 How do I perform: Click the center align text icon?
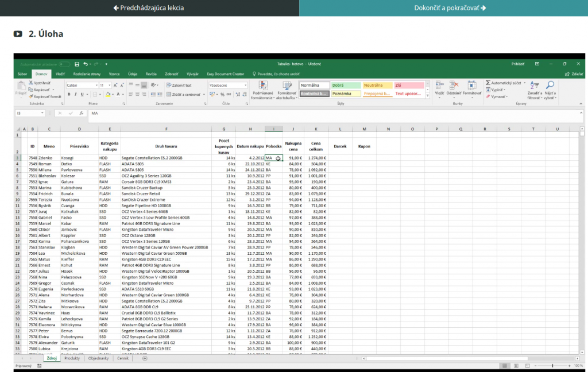click(137, 95)
